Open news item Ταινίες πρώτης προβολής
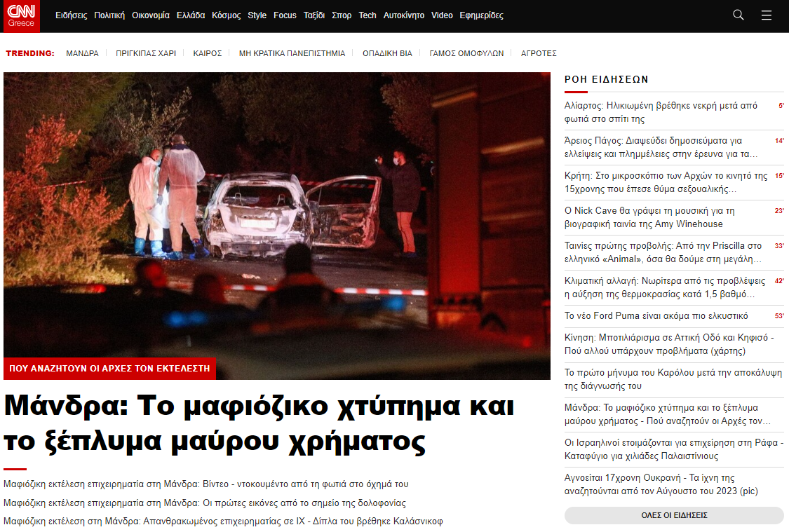789x532 pixels. tap(663, 252)
